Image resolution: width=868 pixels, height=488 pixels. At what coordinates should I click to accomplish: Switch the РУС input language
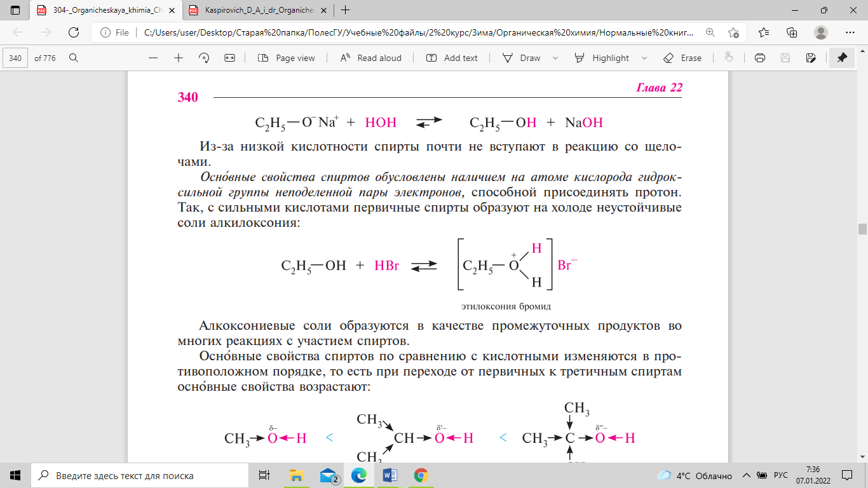[x=780, y=475]
